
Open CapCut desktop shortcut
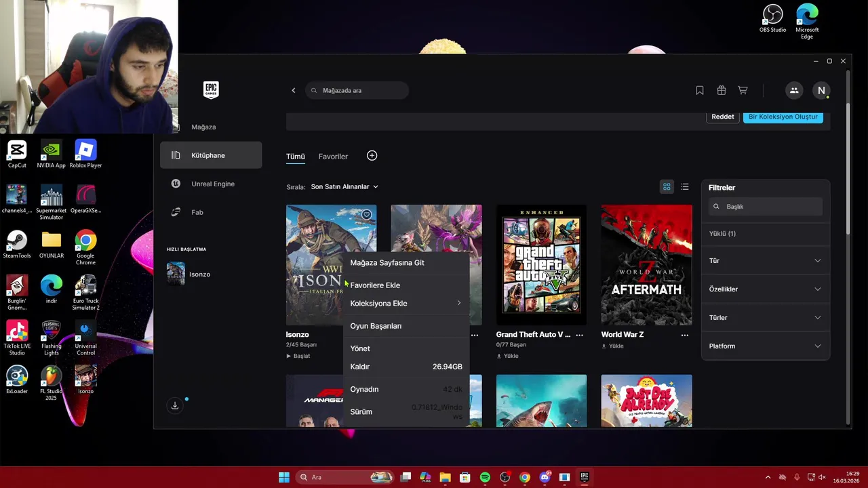point(17,154)
